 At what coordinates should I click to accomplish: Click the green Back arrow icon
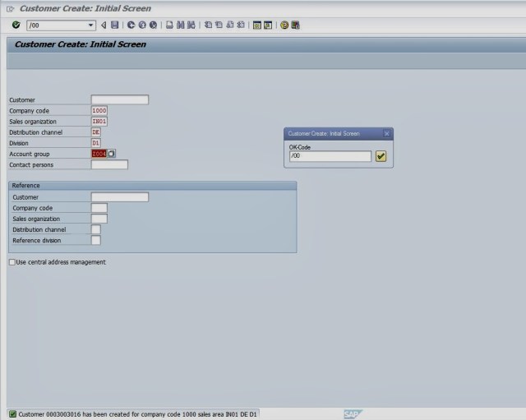point(131,25)
